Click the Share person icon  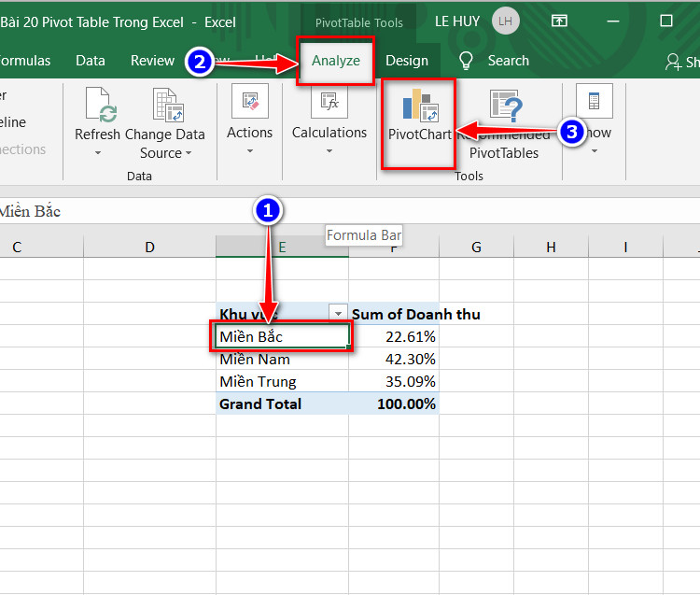click(x=673, y=62)
